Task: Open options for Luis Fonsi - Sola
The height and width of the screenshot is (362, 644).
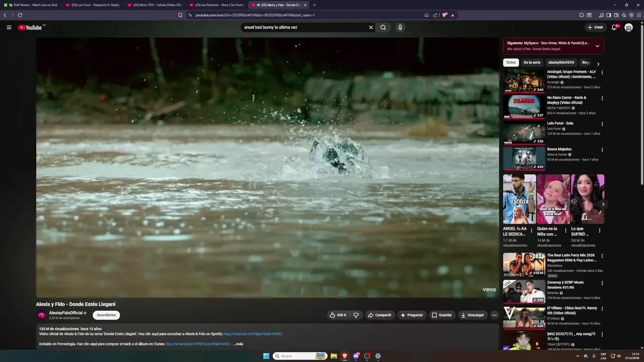Action: [x=602, y=124]
